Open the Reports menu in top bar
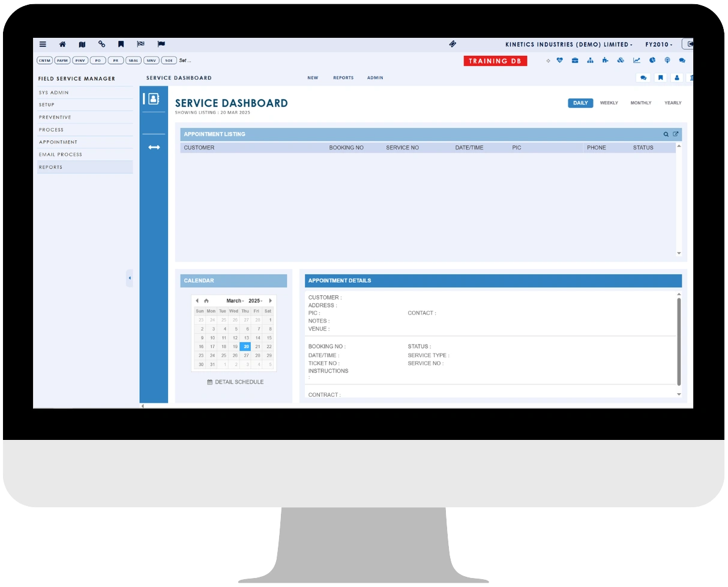 [343, 78]
